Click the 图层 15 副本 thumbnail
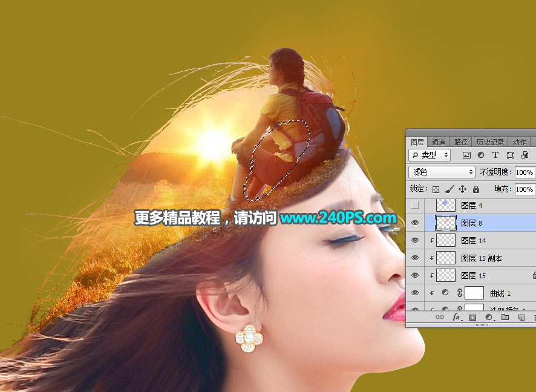This screenshot has width=536, height=392. click(446, 258)
